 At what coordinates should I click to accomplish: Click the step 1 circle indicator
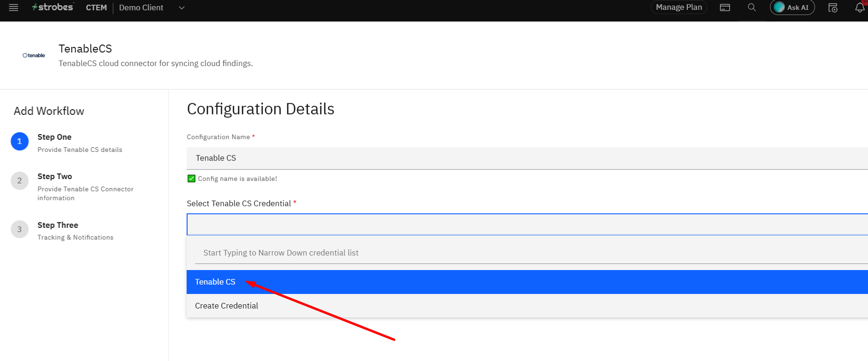tap(20, 141)
